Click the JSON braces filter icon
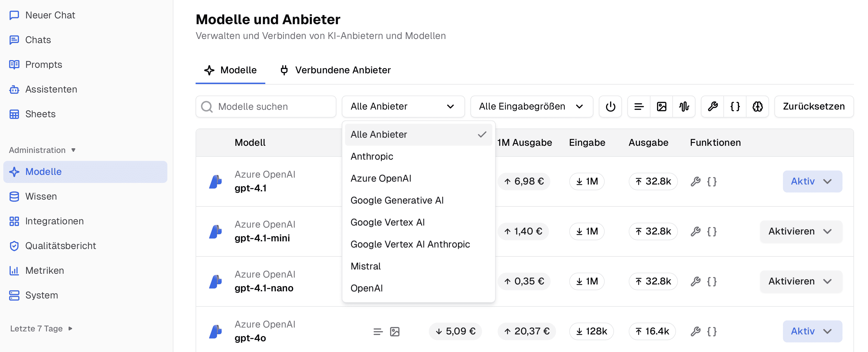Image resolution: width=868 pixels, height=352 pixels. tap(735, 107)
